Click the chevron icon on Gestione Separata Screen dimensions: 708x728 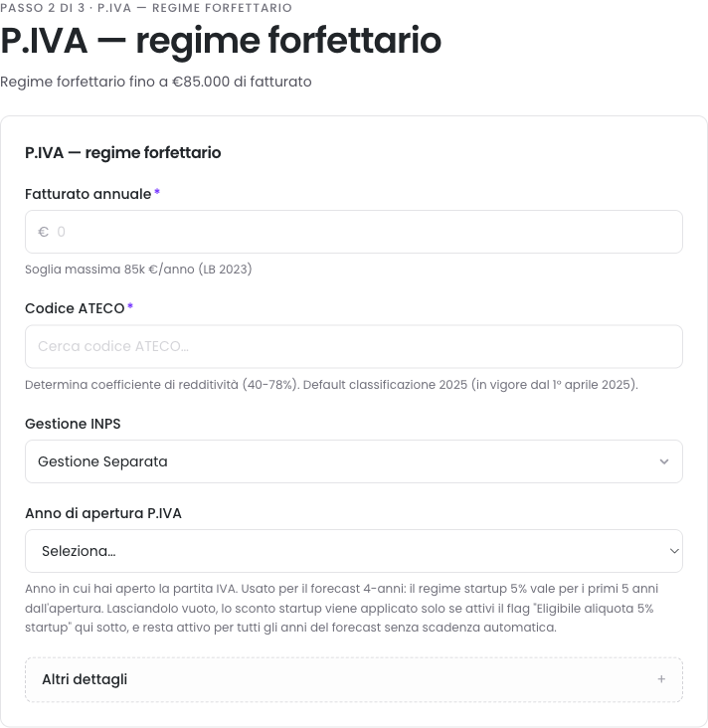point(664,461)
